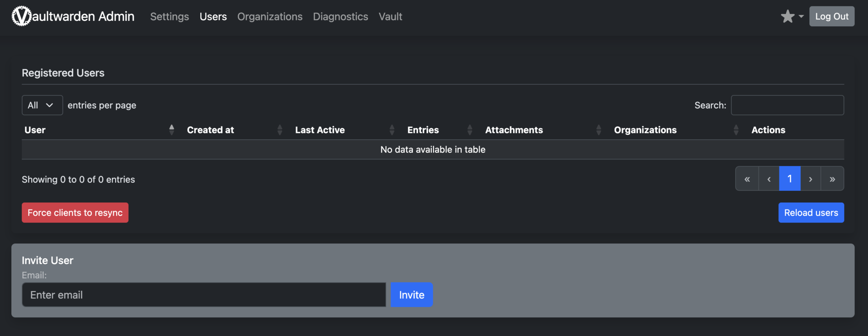Click the Registered Users heading
This screenshot has width=868, height=336.
point(63,73)
